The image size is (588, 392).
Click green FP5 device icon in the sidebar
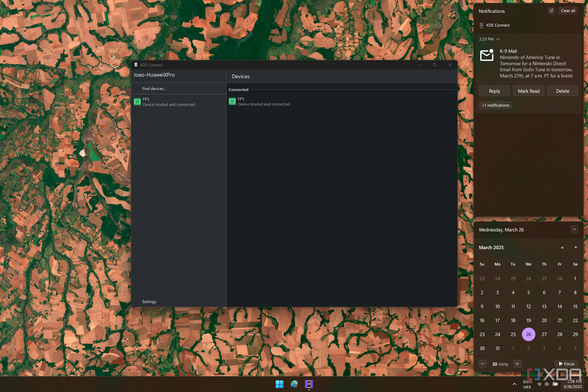[137, 102]
